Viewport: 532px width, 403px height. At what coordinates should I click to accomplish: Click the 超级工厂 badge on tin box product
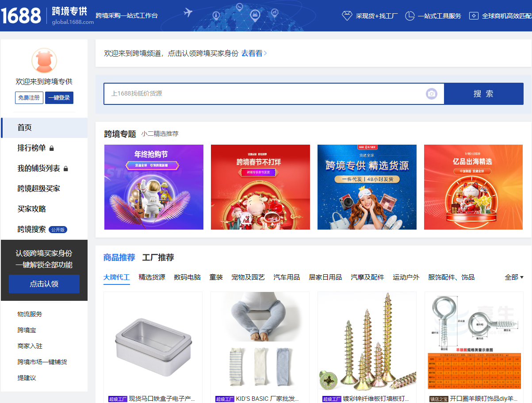point(118,399)
